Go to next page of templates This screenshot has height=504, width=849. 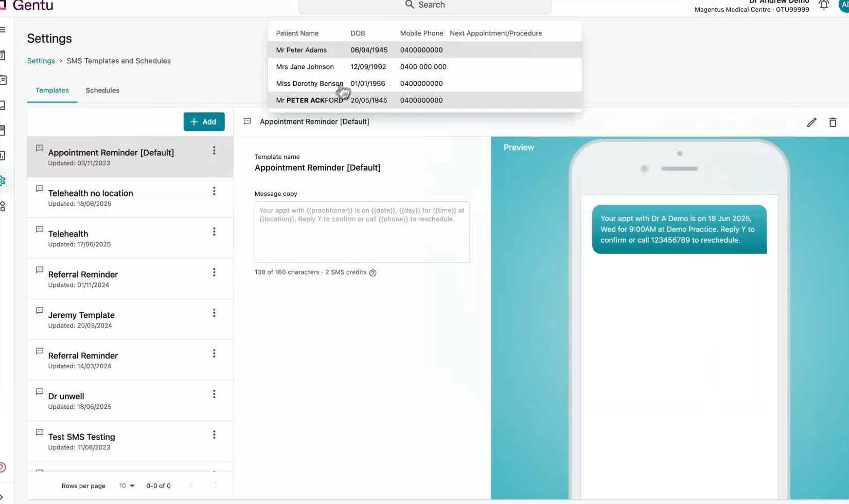[x=216, y=485]
